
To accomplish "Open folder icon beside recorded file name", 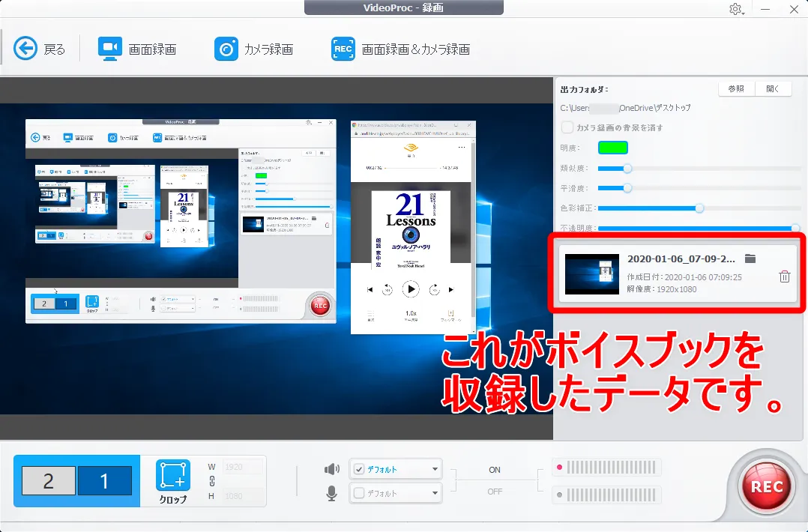I will [x=750, y=259].
